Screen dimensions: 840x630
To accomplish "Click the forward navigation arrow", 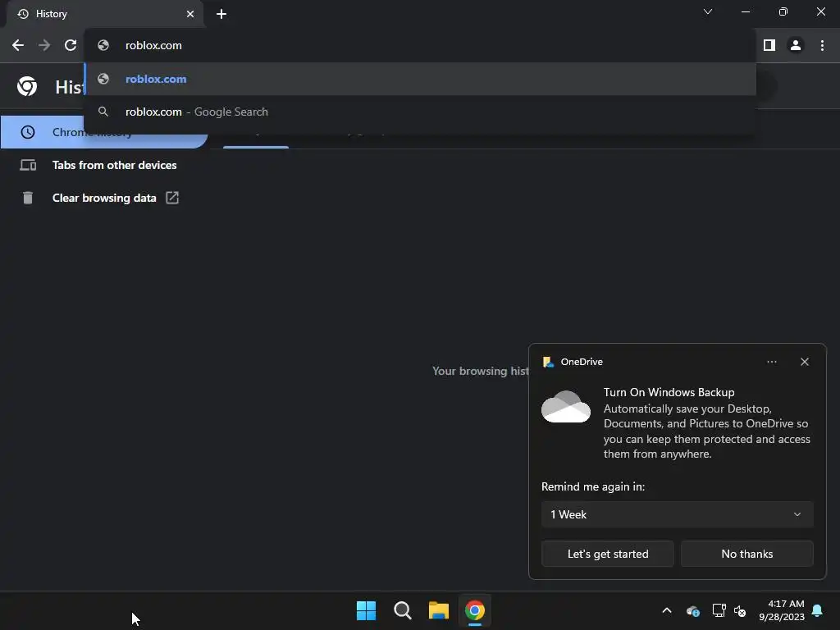I will tap(44, 46).
